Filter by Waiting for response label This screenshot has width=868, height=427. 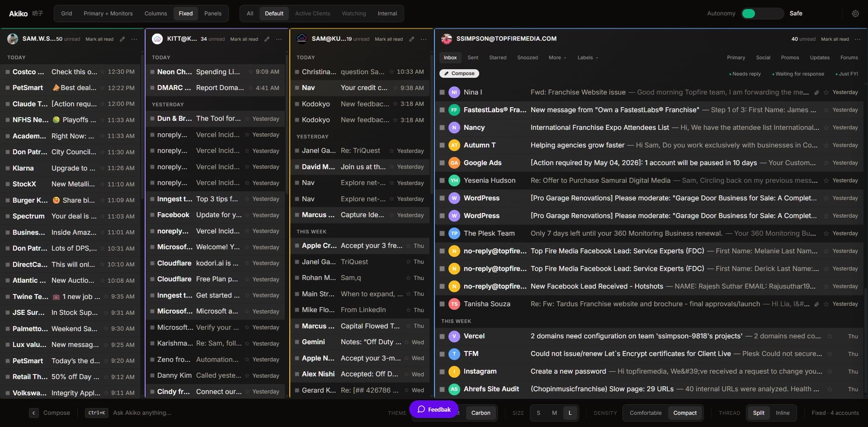[x=798, y=74]
